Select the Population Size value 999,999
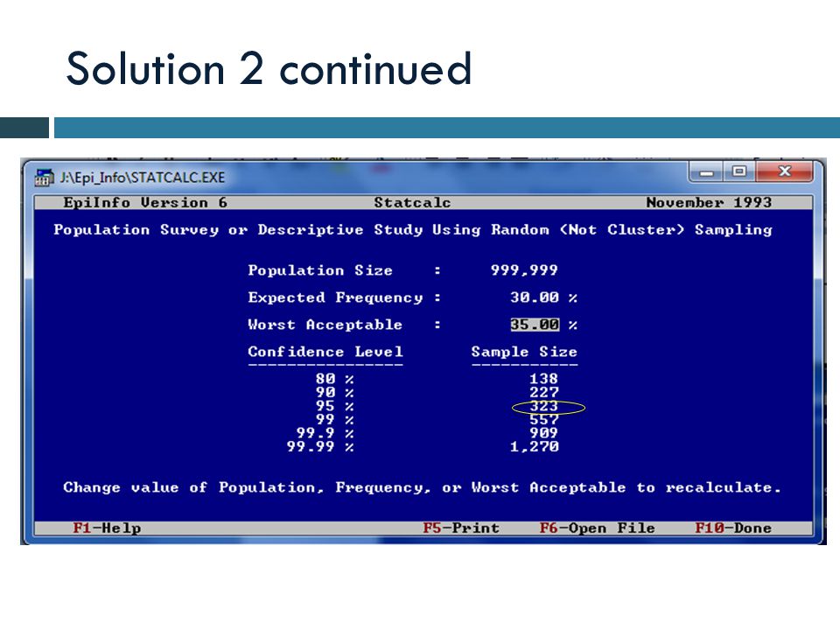The width and height of the screenshot is (840, 630). pyautogui.click(x=524, y=270)
